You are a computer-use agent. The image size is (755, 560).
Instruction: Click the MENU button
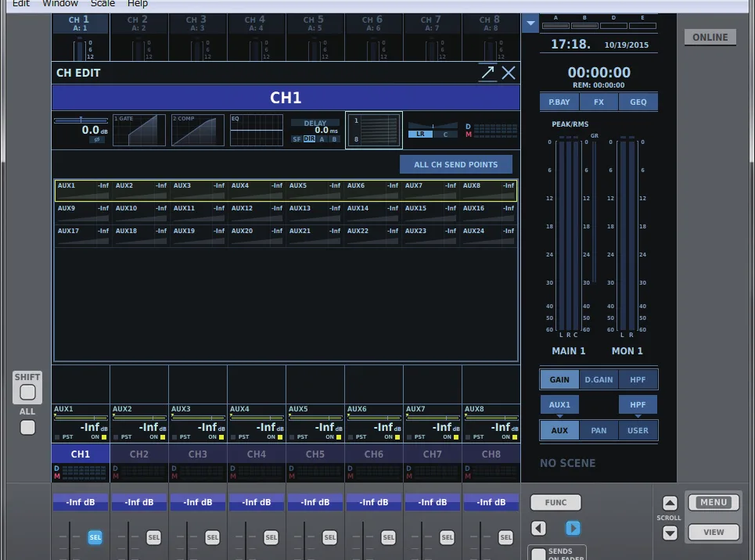point(714,502)
